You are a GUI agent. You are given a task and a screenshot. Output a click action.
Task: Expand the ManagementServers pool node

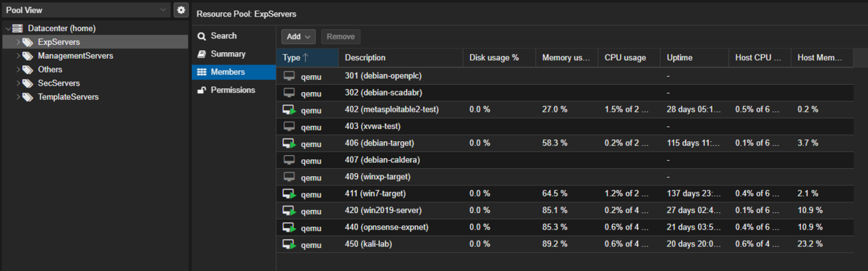point(17,56)
